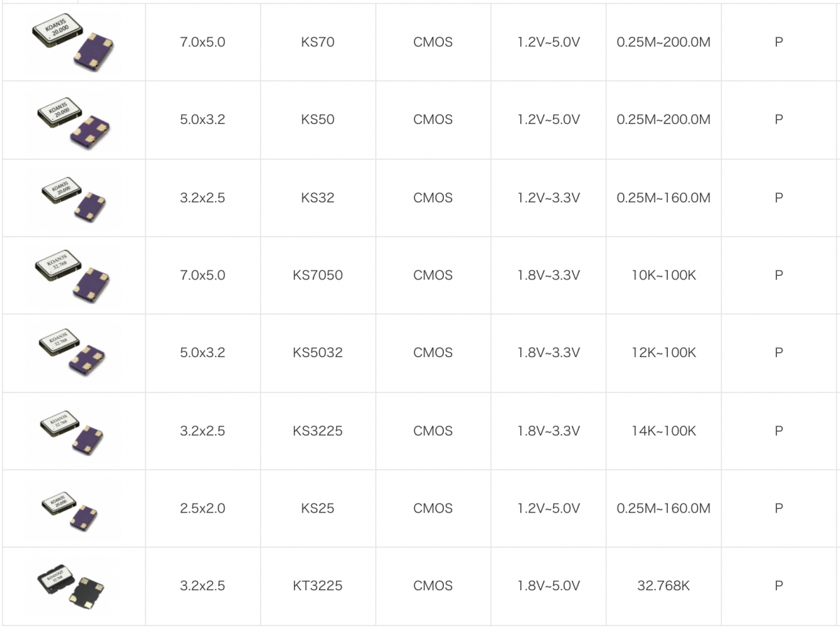Select the 10K~100K frequency range cell
Image resolution: width=840 pixels, height=628 pixels.
[664, 275]
